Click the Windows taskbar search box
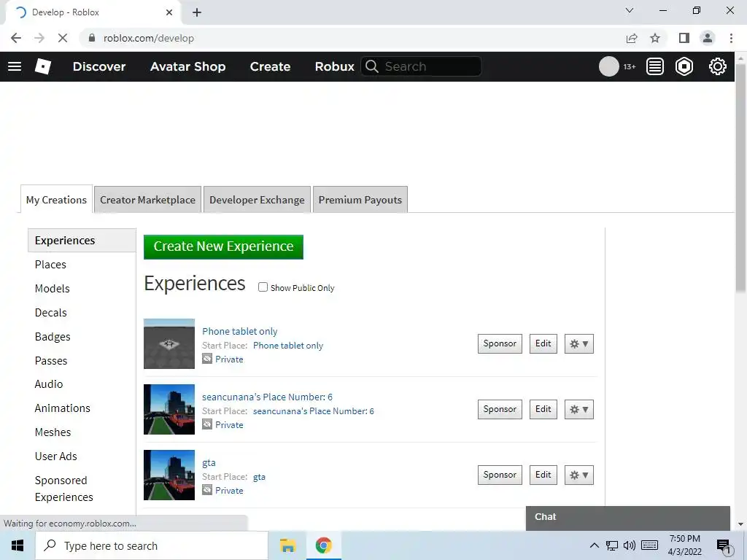This screenshot has width=747, height=560. [x=152, y=545]
